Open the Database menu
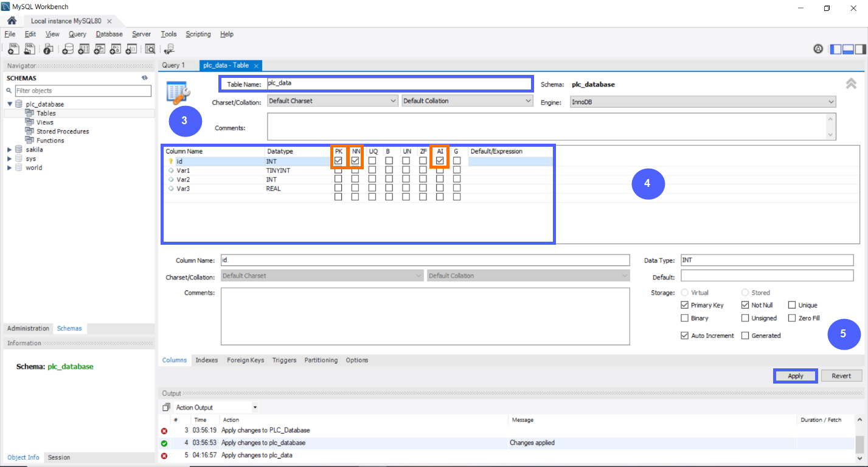This screenshot has width=868, height=467. 109,34
